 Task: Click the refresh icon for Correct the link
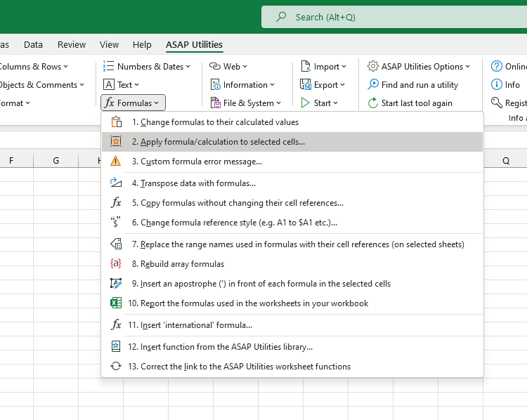click(116, 366)
